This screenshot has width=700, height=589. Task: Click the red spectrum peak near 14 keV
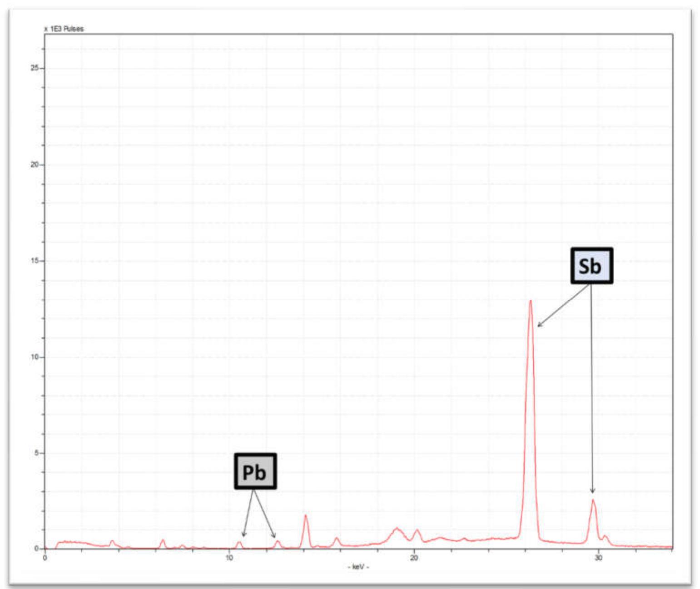click(306, 531)
